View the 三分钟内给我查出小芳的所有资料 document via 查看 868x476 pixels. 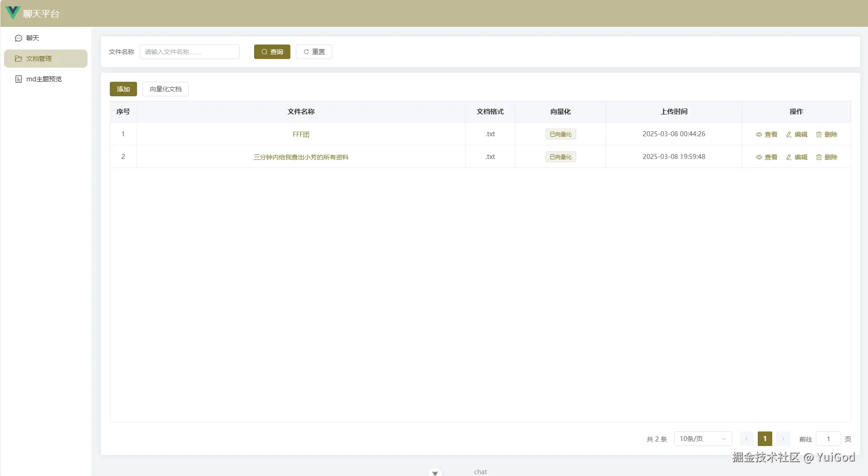766,157
